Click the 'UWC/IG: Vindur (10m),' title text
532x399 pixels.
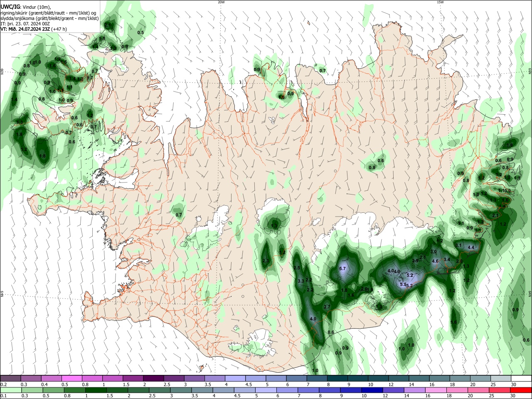tap(25, 7)
